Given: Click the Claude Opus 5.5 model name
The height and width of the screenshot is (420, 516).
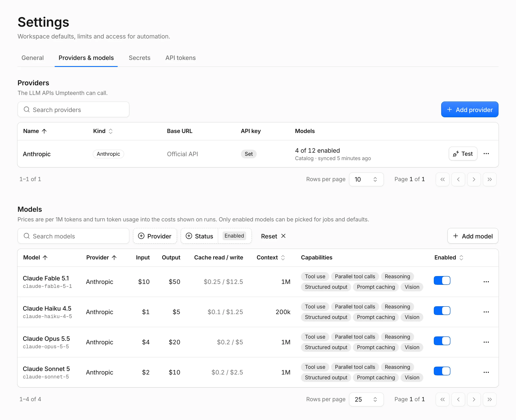Looking at the screenshot, I should point(46,339).
